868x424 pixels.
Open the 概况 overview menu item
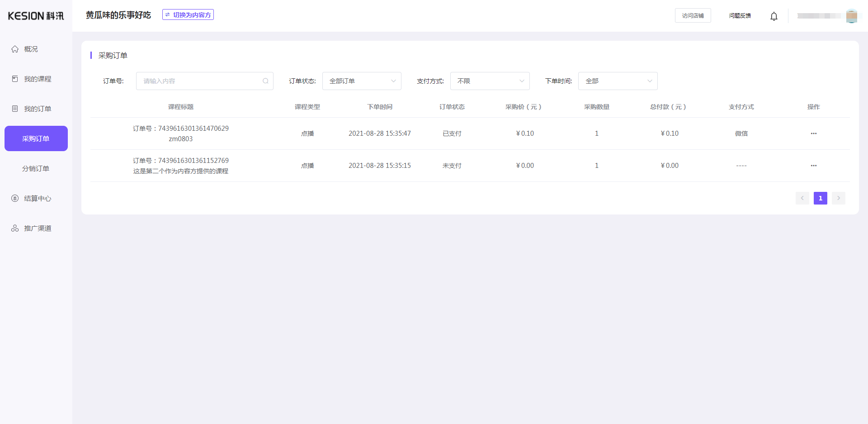coord(31,49)
